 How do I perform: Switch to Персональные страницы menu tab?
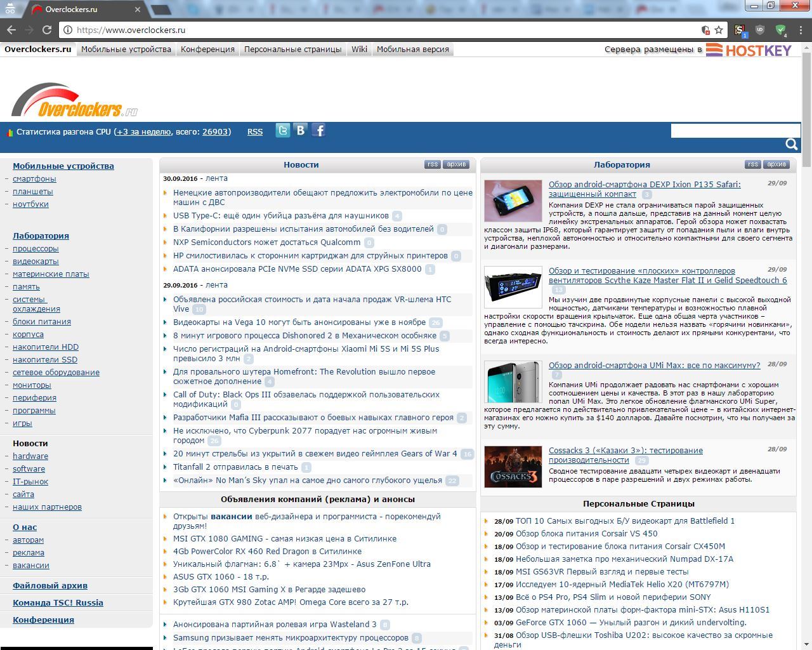293,49
